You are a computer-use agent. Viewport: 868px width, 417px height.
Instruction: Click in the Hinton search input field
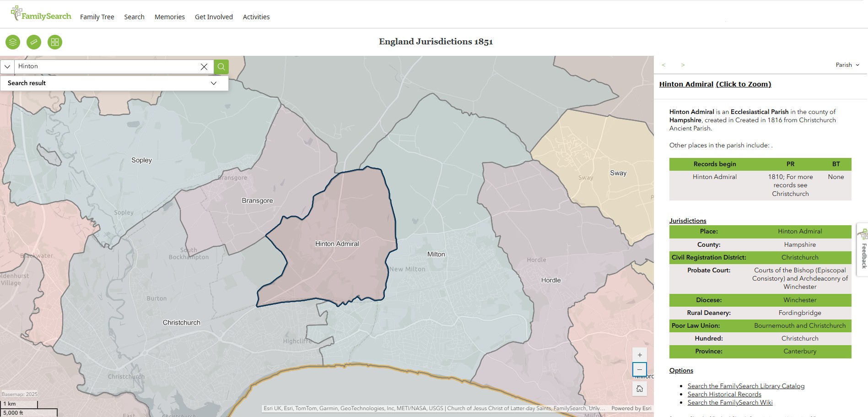pyautogui.click(x=108, y=66)
